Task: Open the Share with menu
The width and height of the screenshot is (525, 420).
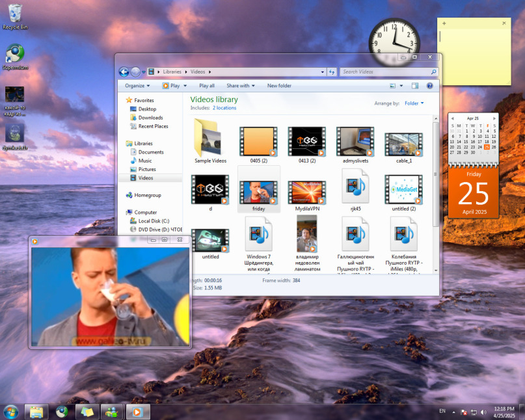Action: pyautogui.click(x=240, y=85)
